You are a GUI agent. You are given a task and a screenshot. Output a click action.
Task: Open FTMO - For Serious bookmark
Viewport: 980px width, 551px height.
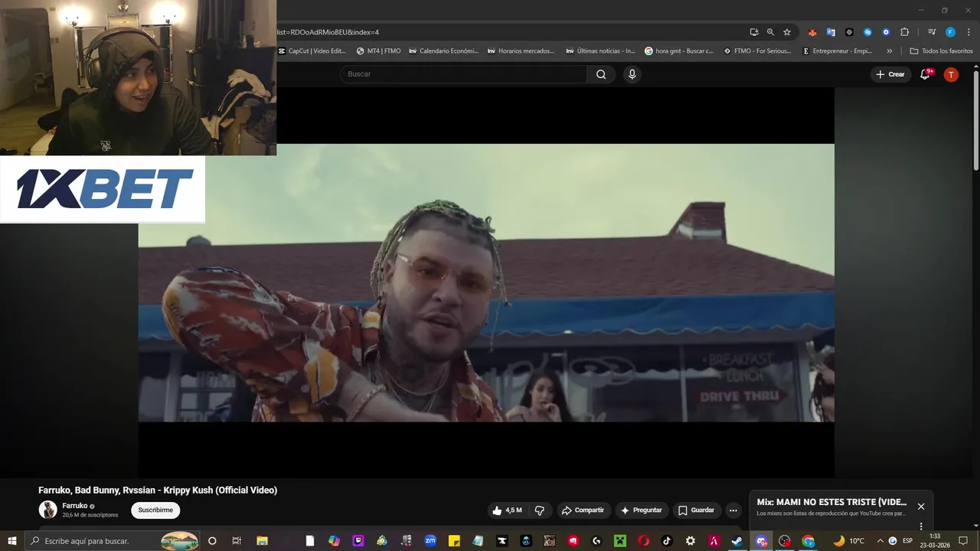[x=758, y=51]
